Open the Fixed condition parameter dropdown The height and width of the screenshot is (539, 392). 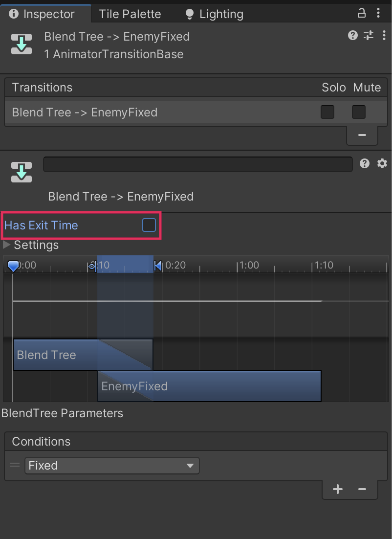[x=112, y=466]
